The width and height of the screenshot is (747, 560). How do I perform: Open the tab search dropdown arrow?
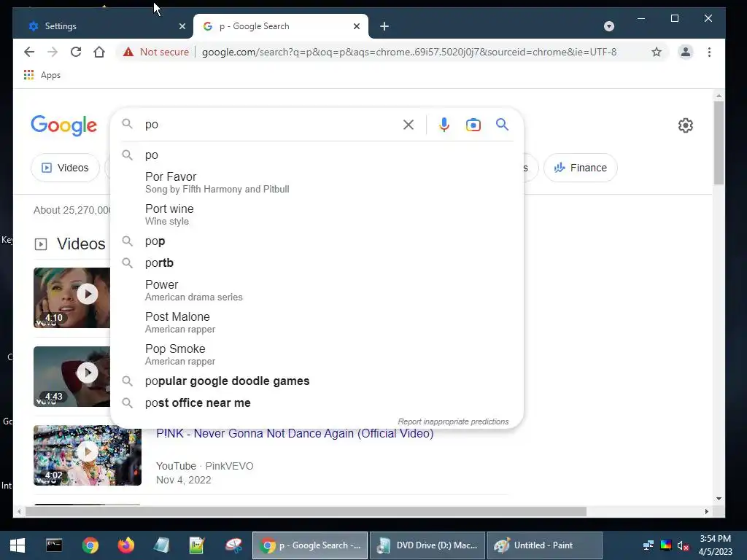click(x=609, y=26)
